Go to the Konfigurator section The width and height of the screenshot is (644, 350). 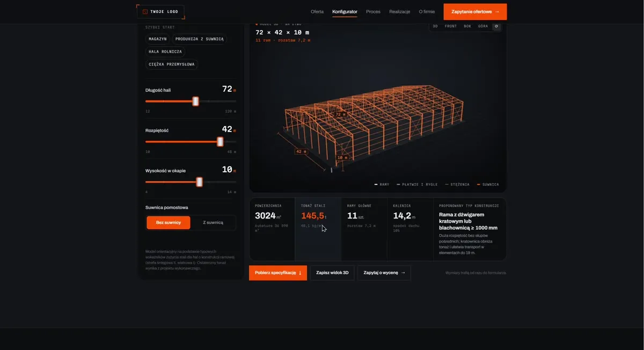pos(345,12)
